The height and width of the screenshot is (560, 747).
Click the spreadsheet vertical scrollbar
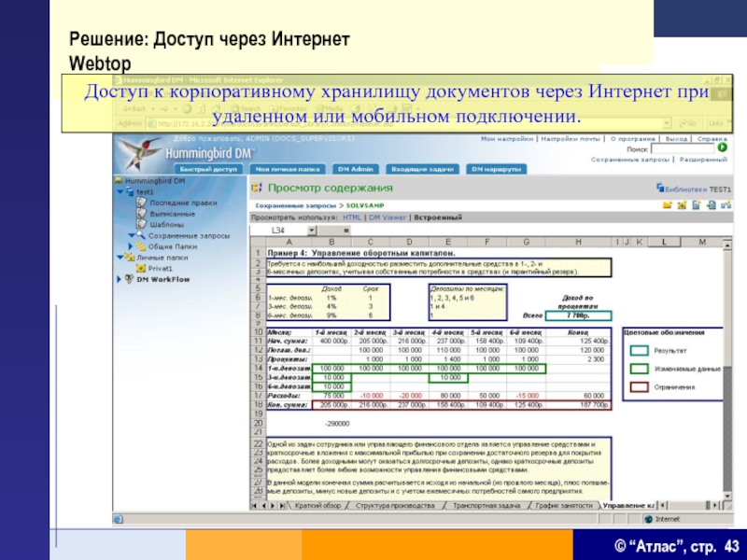tap(727, 371)
